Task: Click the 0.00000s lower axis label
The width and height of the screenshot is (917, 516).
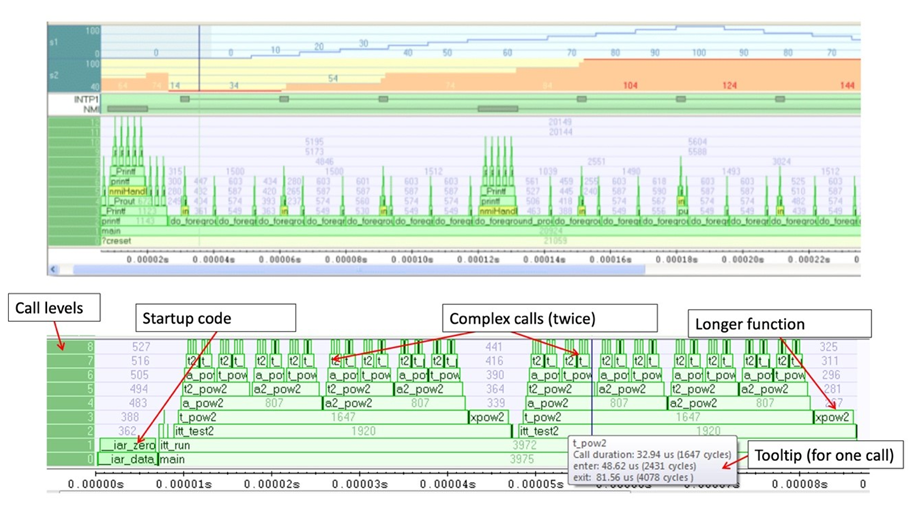Action: pos(96,484)
